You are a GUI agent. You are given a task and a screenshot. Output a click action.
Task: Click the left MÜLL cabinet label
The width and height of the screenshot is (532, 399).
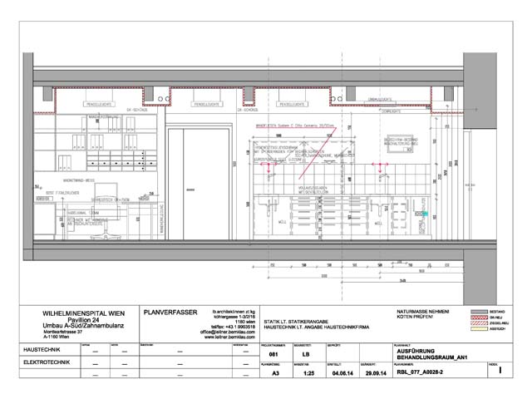click(x=283, y=223)
